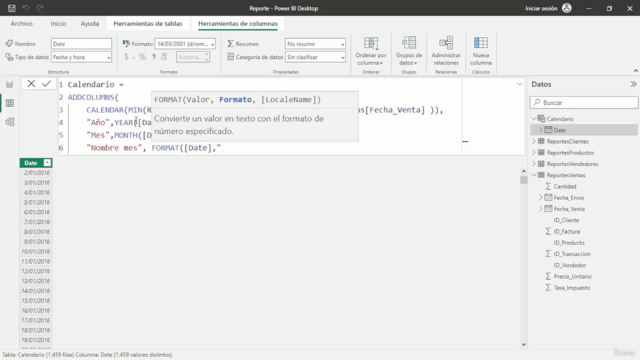640x360 pixels.
Task: Switch to Report view icon
Action: tap(10, 84)
